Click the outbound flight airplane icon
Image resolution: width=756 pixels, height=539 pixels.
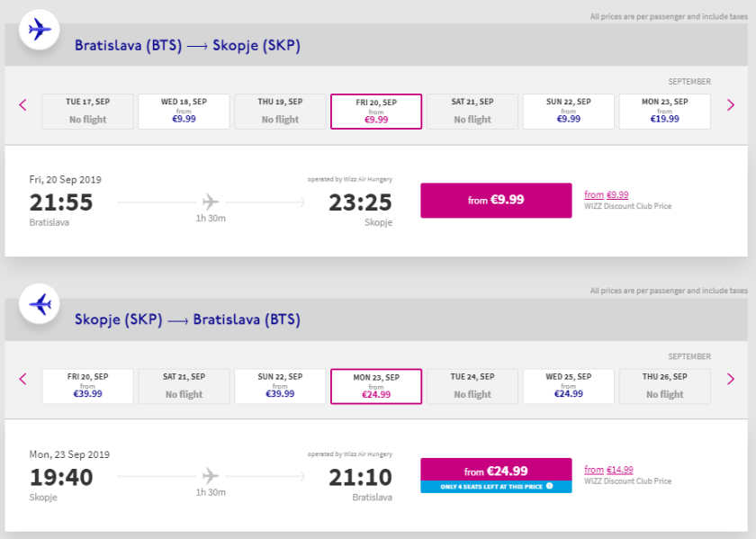click(x=40, y=30)
